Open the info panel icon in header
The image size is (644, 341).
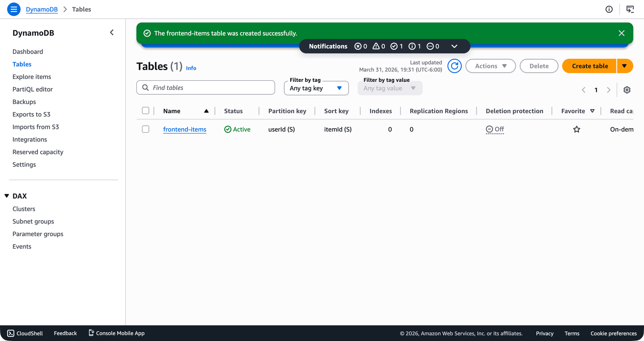tap(609, 9)
